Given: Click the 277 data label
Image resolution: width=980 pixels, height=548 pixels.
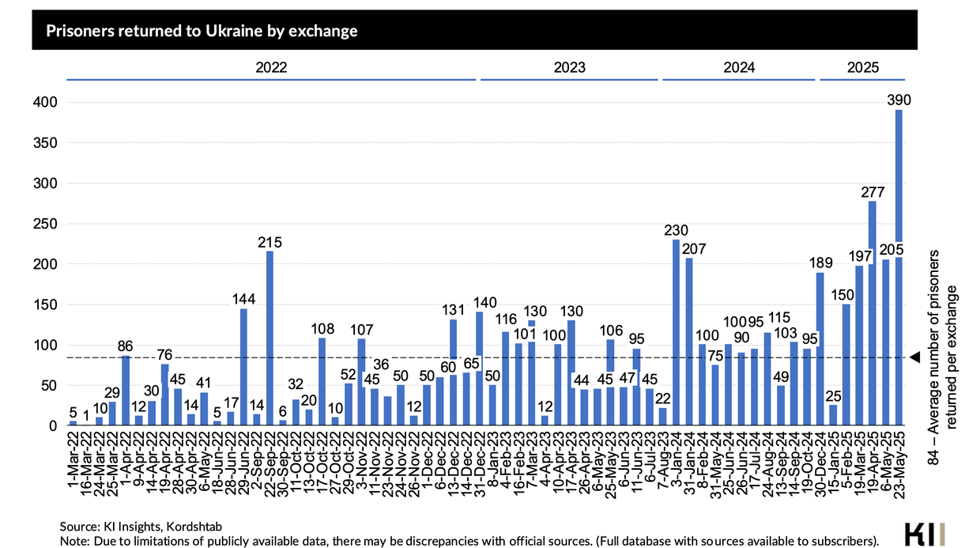Looking at the screenshot, I should [873, 191].
